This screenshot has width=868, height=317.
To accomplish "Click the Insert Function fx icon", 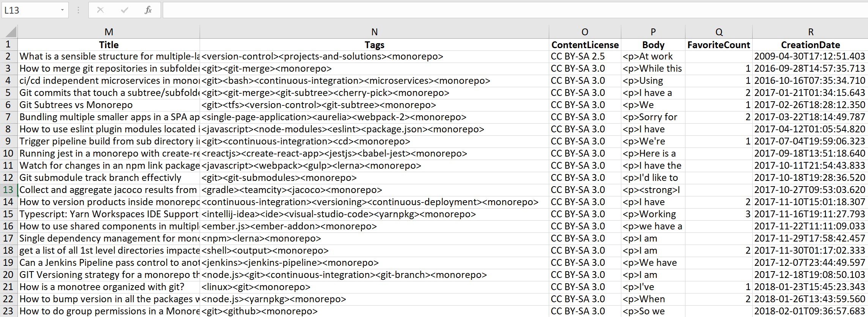I will point(148,10).
